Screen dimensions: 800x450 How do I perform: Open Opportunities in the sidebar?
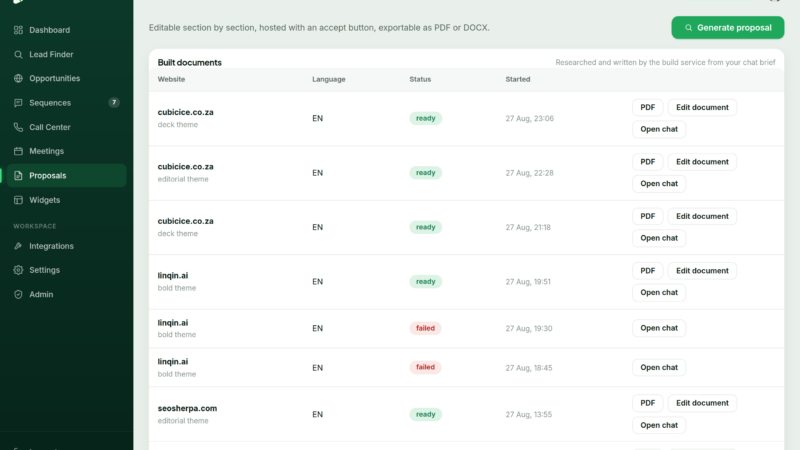tap(66, 79)
